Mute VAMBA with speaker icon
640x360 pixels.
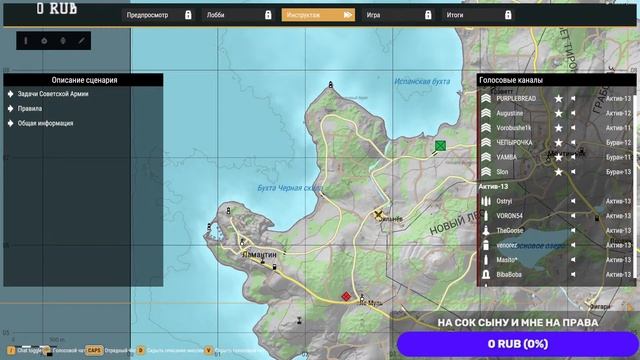573,157
